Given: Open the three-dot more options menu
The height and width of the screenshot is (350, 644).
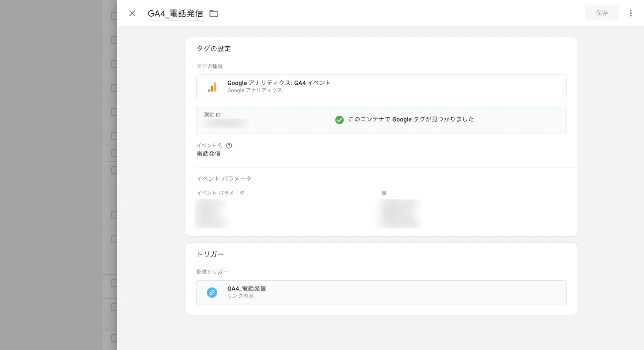Looking at the screenshot, I should tap(630, 13).
